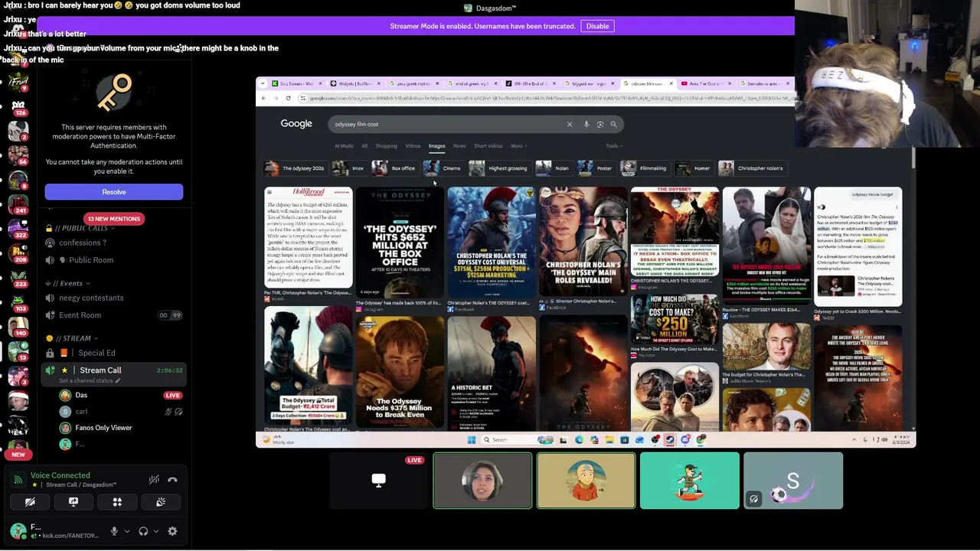Start an activity from voice panel
Image resolution: width=980 pixels, height=551 pixels.
click(x=117, y=502)
